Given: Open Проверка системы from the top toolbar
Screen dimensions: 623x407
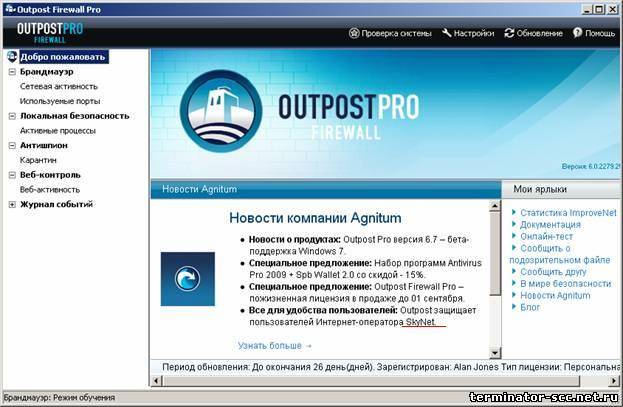Looking at the screenshot, I should (390, 33).
